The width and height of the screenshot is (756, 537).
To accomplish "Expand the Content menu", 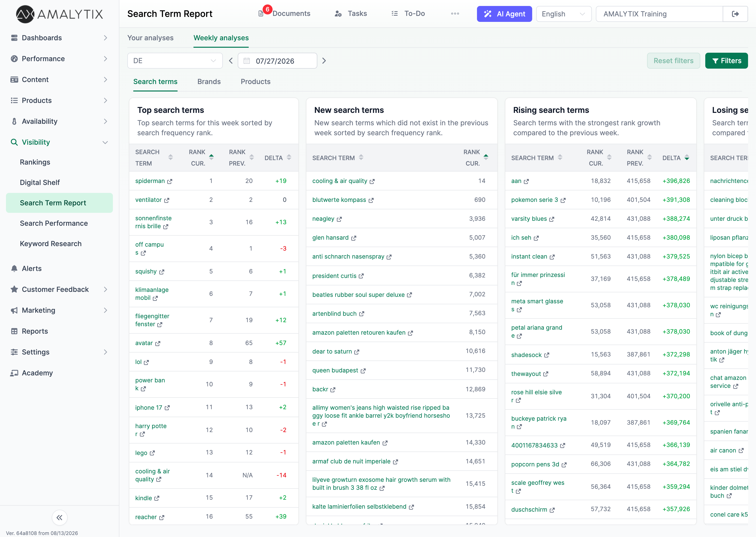I will coord(59,79).
